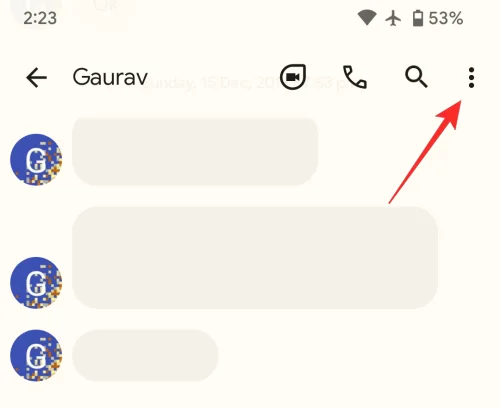Tap the 2:23 clock in the status bar

pos(40,18)
